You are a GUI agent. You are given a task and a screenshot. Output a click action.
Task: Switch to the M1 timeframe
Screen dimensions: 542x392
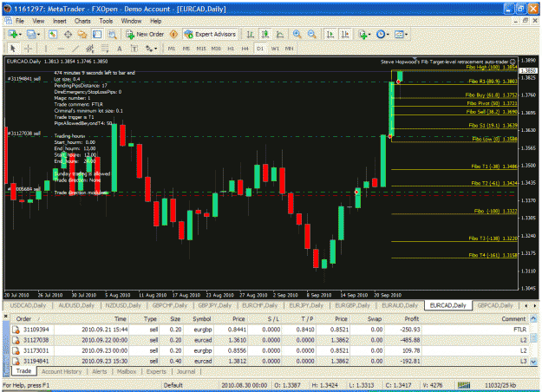(172, 49)
